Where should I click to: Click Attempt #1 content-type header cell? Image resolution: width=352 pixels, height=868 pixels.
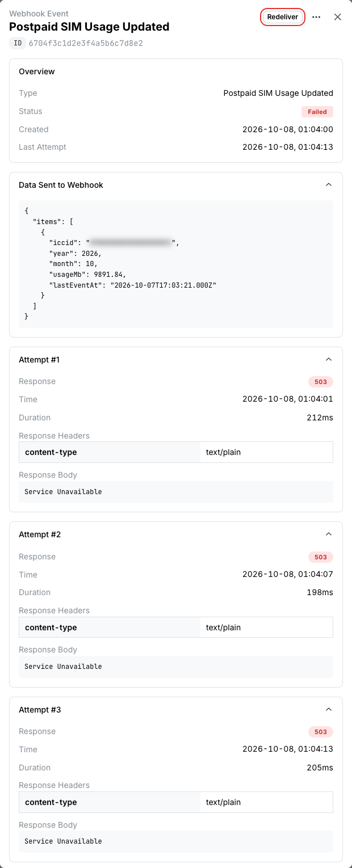click(x=110, y=452)
